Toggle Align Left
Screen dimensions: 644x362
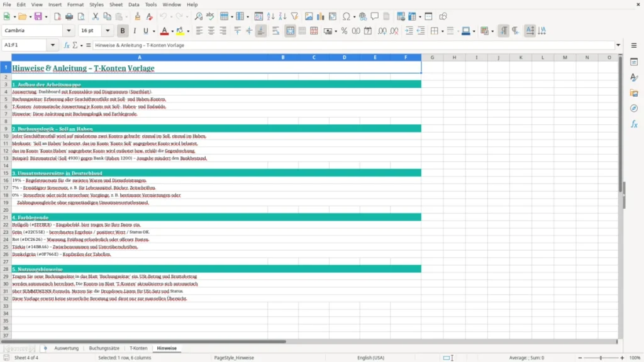[199, 31]
